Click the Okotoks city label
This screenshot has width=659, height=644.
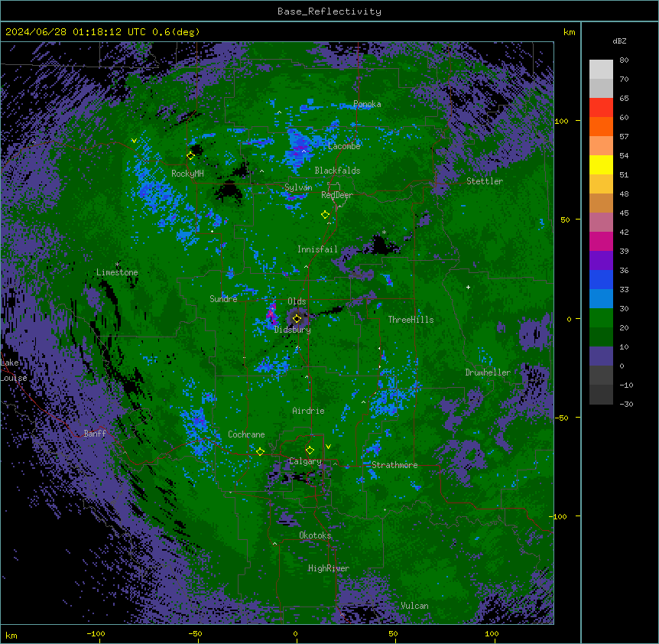[315, 535]
